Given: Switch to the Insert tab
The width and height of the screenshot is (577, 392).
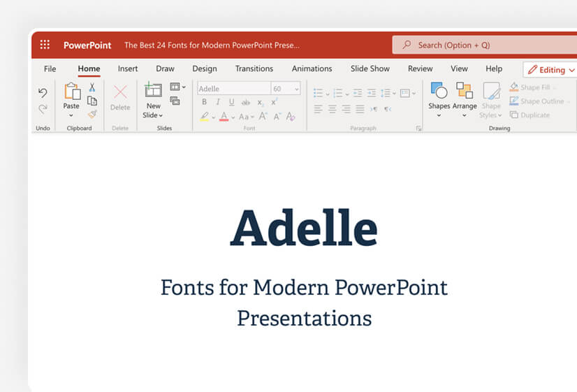Looking at the screenshot, I should [128, 69].
